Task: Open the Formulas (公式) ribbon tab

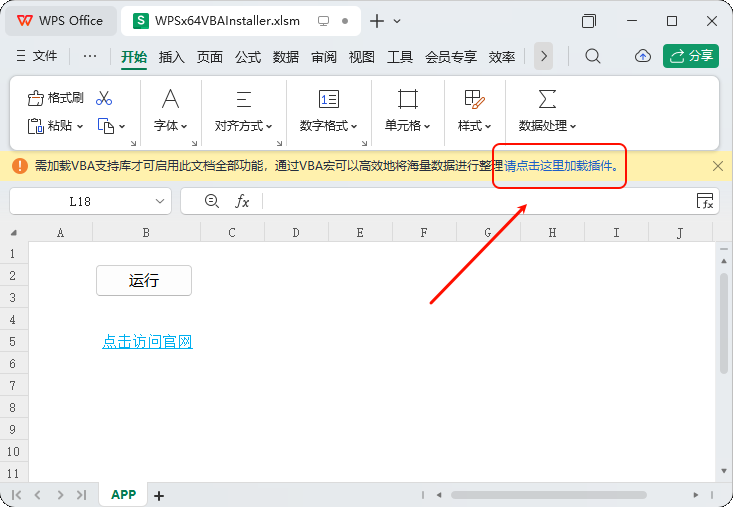Action: pyautogui.click(x=248, y=57)
